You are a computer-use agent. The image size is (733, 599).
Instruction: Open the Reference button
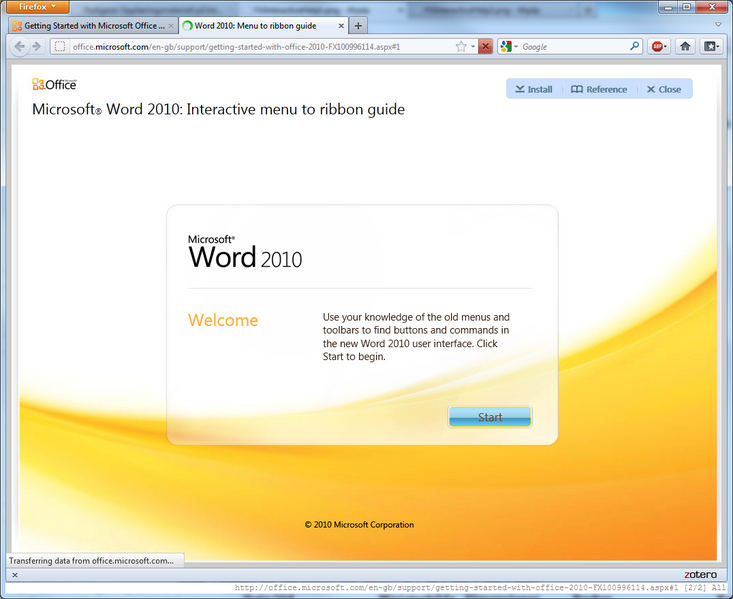pyautogui.click(x=599, y=89)
